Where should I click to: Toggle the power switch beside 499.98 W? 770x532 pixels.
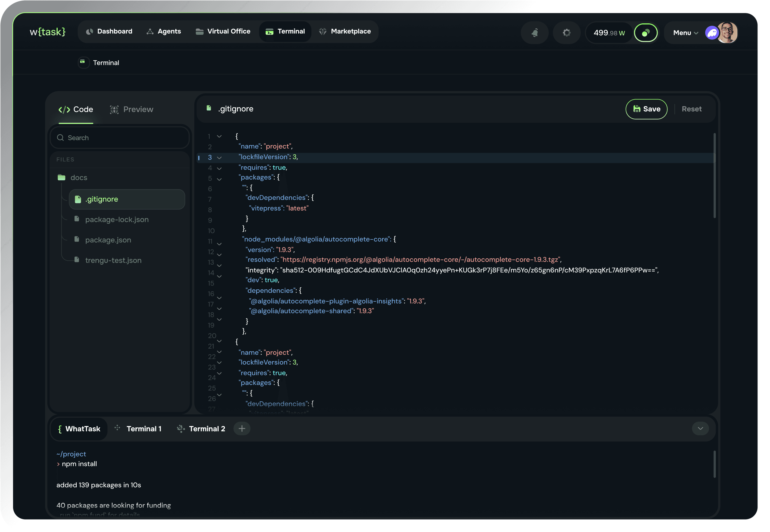(x=646, y=32)
